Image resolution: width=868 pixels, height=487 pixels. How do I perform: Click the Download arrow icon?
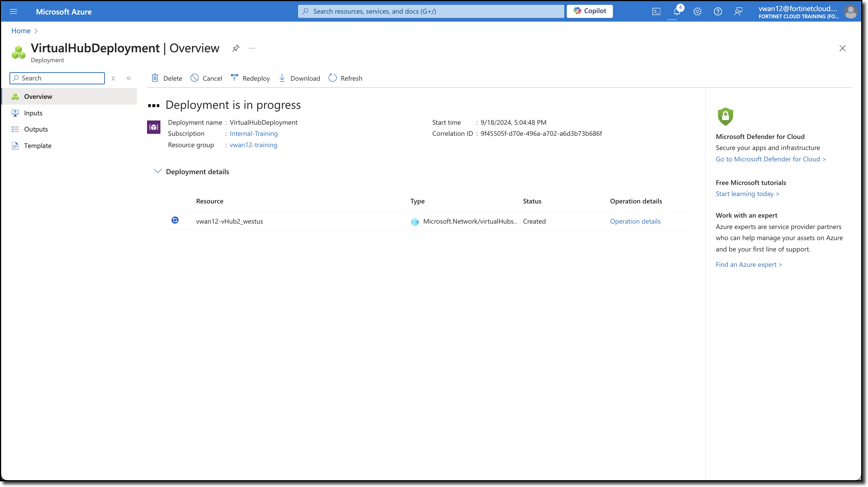[x=282, y=78]
